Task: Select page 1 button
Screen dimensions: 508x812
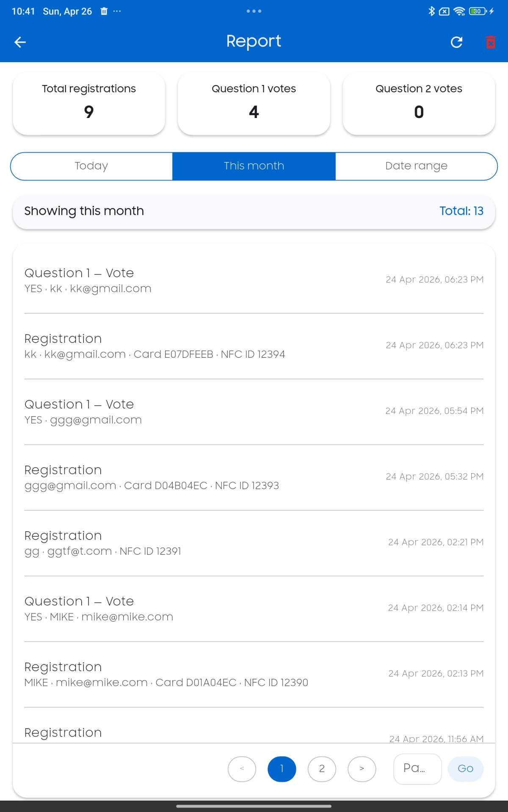Action: tap(282, 768)
